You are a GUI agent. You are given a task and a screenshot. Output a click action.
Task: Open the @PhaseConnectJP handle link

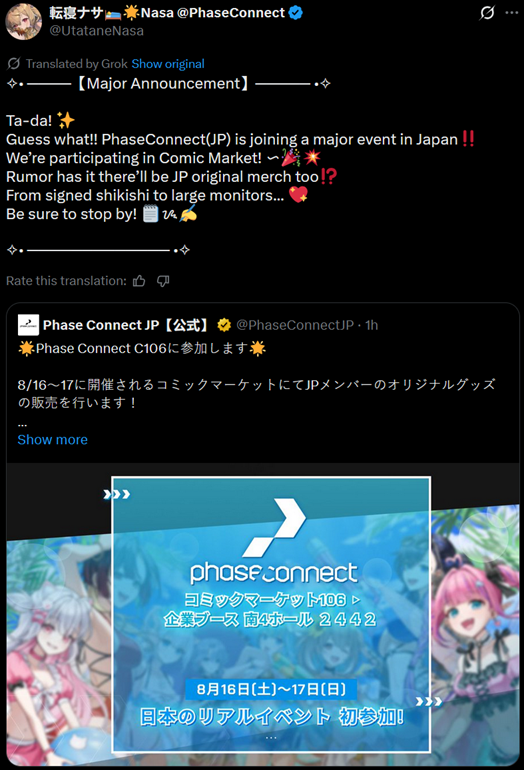[295, 325]
